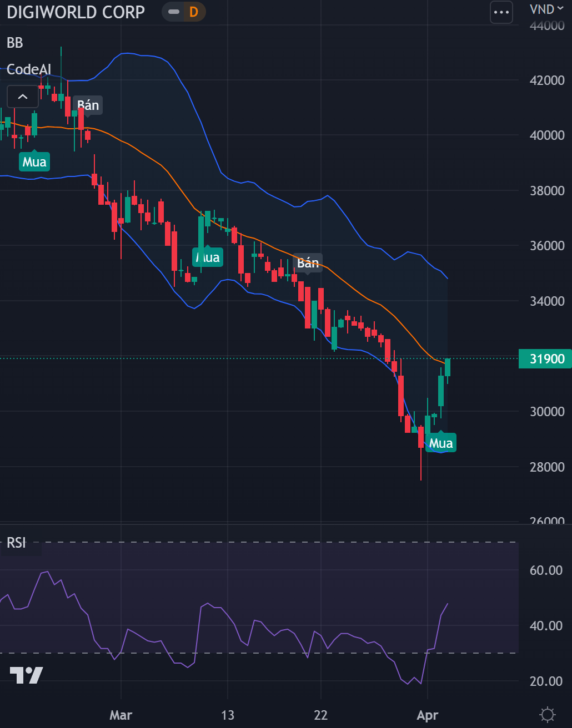
Task: Click the 30000 price axis label
Action: [x=547, y=412]
